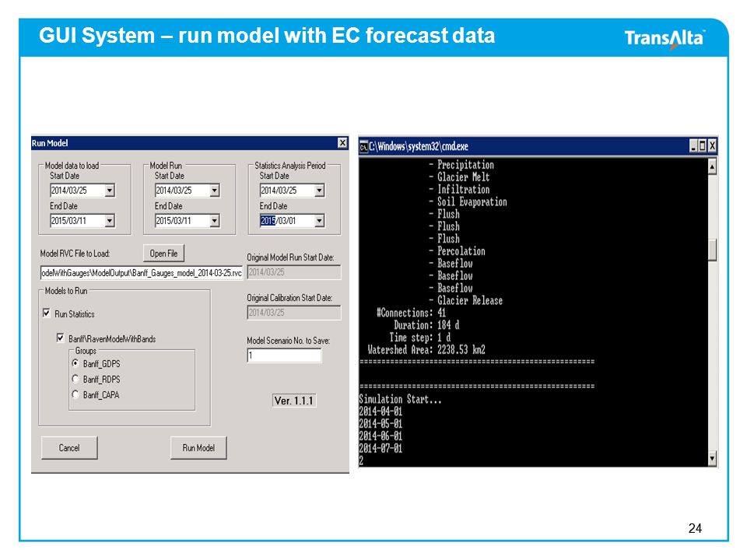
Task: Click the Open File button
Action: (163, 254)
